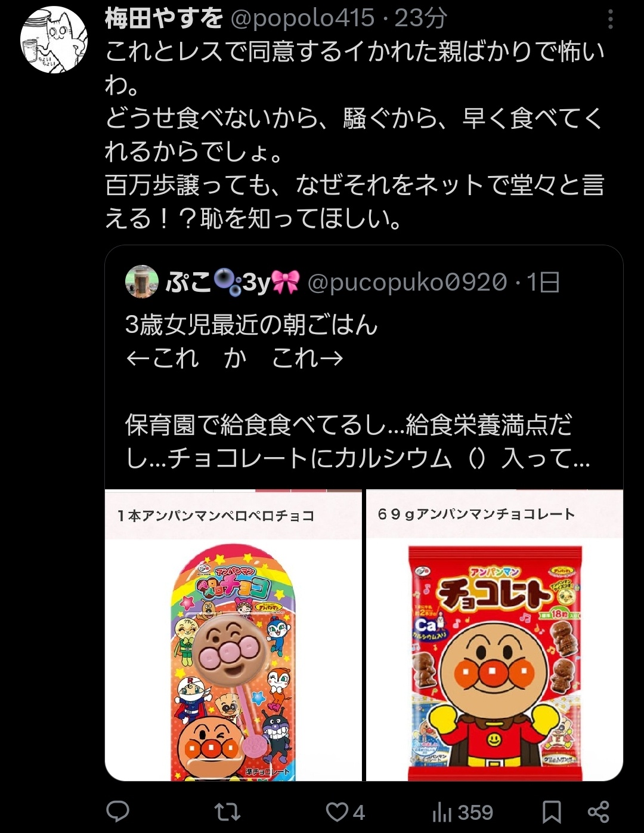Open アンパンマンペロペロチョコ lollipop image
The image size is (644, 833).
click(233, 635)
